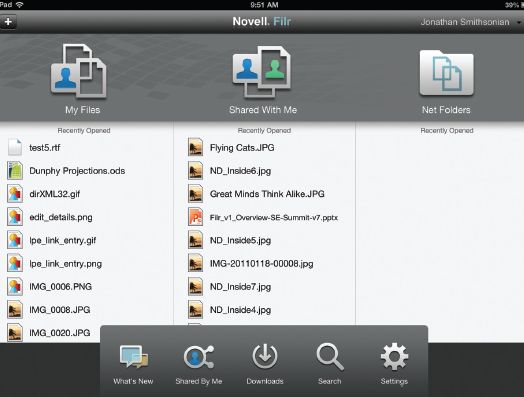Viewport: 524px width, 397px height.
Task: Open file name lpe_link_entry.gif
Action: coord(63,241)
